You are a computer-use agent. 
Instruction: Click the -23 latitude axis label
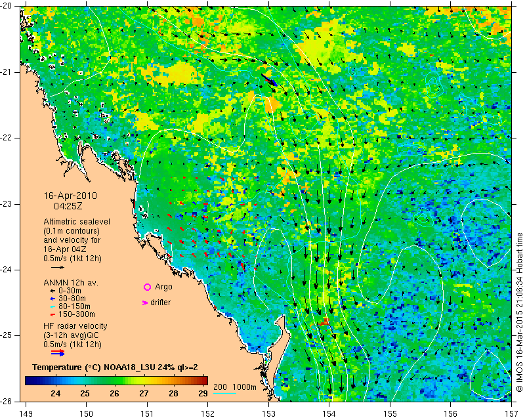(x=7, y=204)
